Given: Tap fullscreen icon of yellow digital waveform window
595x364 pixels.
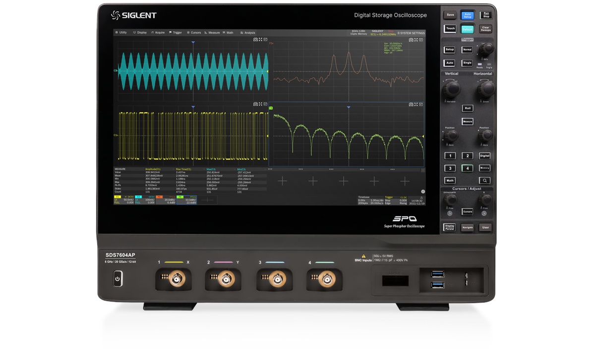Looking at the screenshot, I should point(260,104).
